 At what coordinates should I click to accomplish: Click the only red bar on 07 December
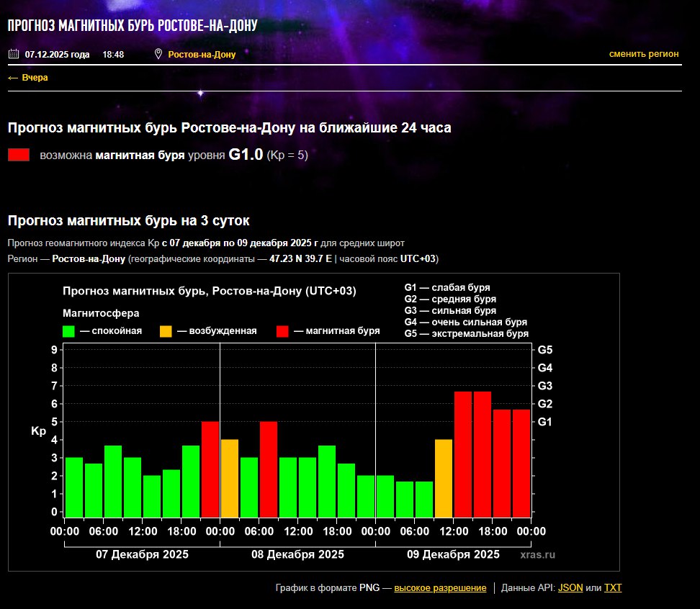pyautogui.click(x=210, y=468)
